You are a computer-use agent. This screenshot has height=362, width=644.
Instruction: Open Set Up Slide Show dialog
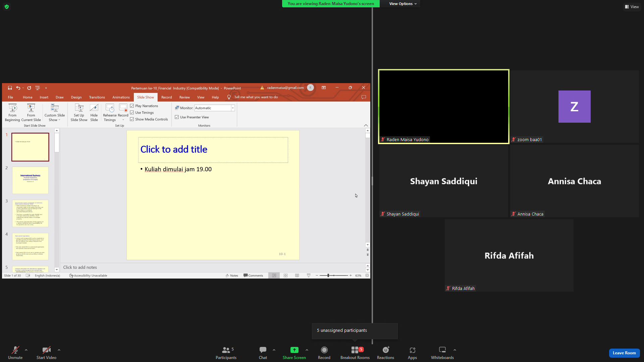pos(79,113)
